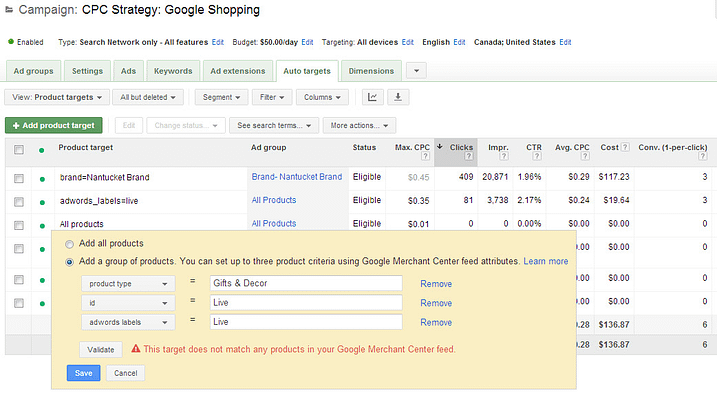Click green status dot for adwords_labels=live
This screenshot has width=717, height=393.
pyautogui.click(x=42, y=202)
